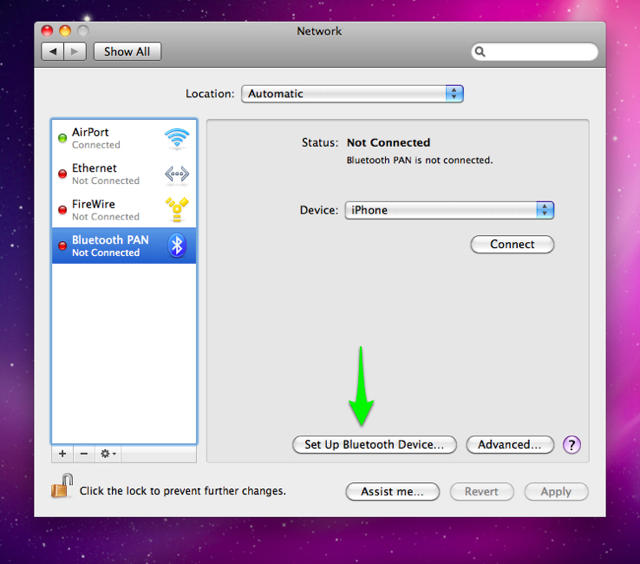Screen dimensions: 640x564
Task: Click the Assist me button
Action: [x=392, y=492]
